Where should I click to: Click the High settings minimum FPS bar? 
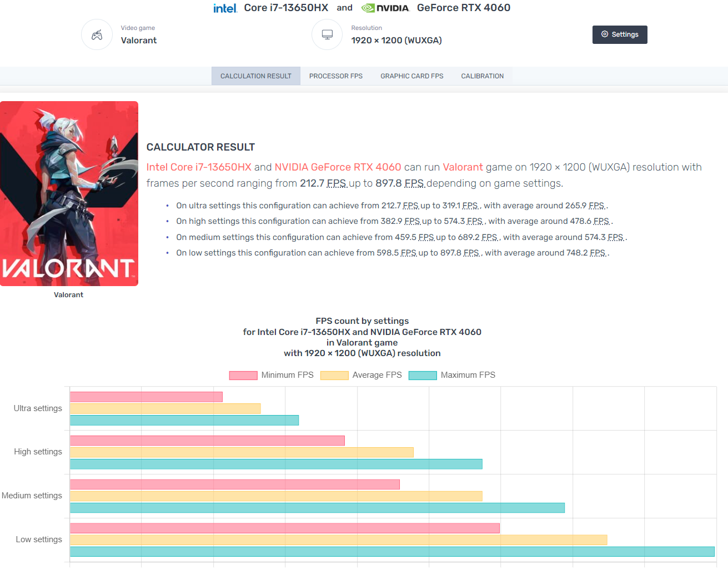click(x=207, y=441)
